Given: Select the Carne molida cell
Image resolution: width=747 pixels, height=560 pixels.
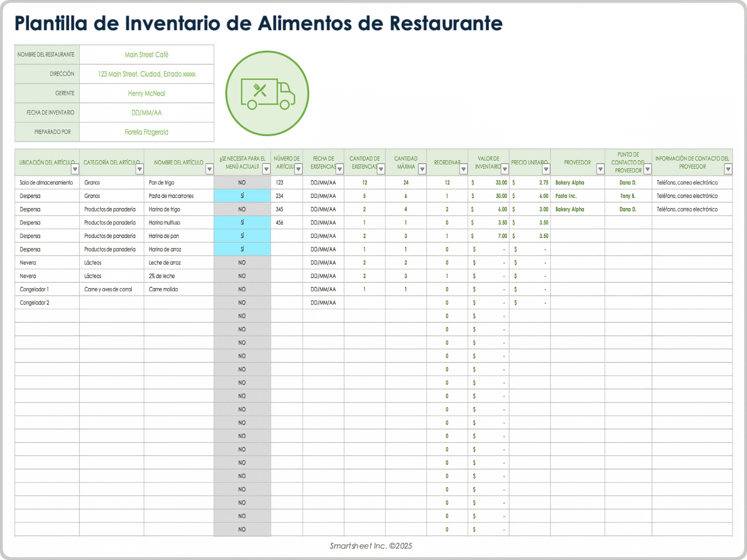Looking at the screenshot, I should 179,289.
